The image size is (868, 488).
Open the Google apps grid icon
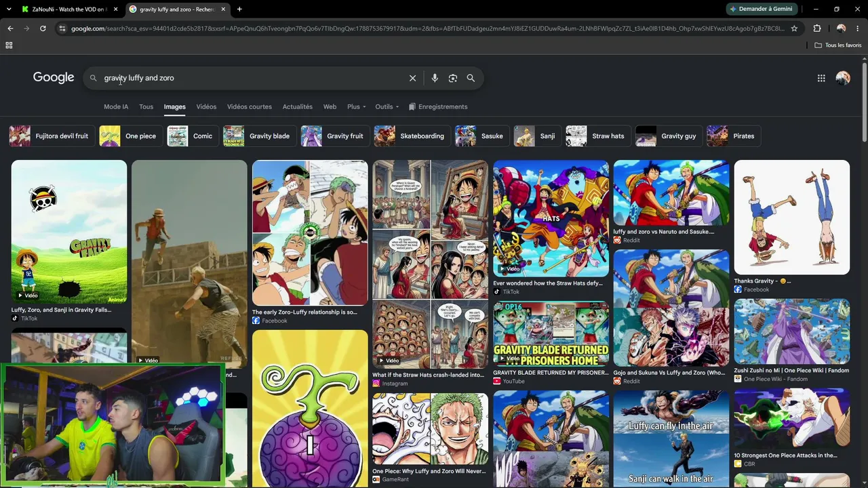(821, 78)
